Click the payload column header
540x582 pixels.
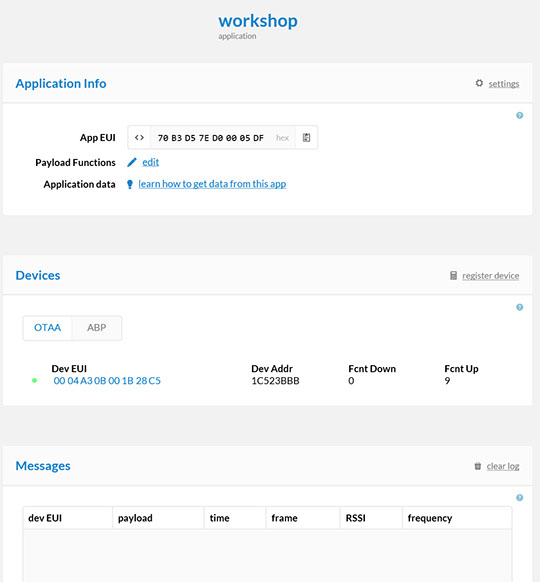coord(135,518)
